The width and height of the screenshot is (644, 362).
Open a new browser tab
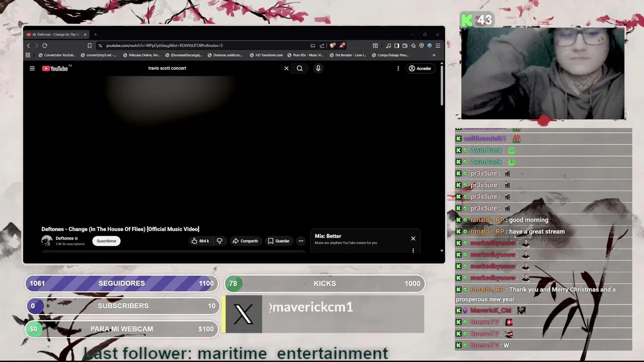coord(95,35)
